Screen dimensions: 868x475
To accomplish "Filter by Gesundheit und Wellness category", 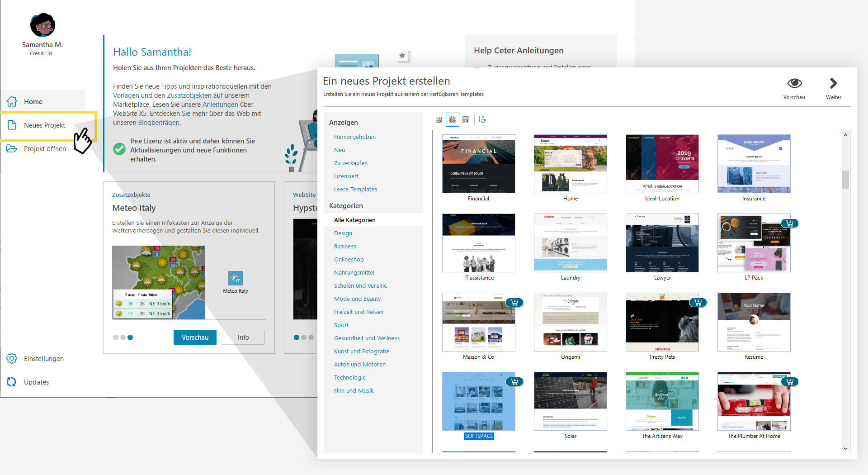I will tap(367, 338).
